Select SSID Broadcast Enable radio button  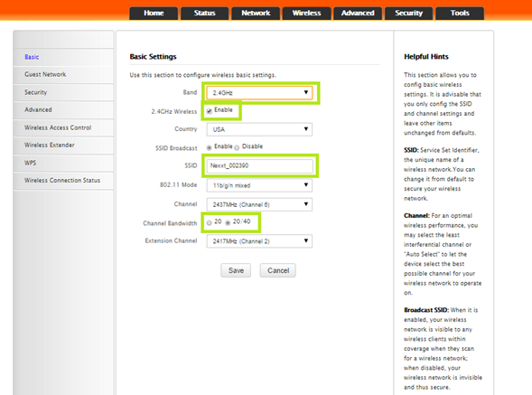(x=209, y=147)
